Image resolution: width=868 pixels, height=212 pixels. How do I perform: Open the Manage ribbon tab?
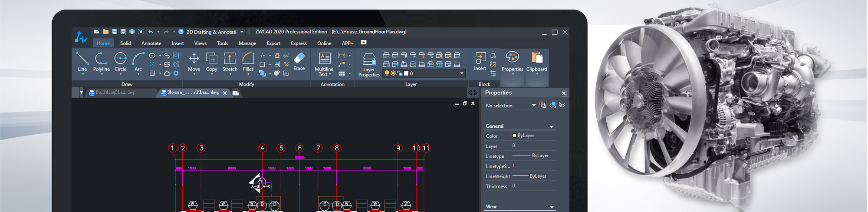(x=247, y=43)
